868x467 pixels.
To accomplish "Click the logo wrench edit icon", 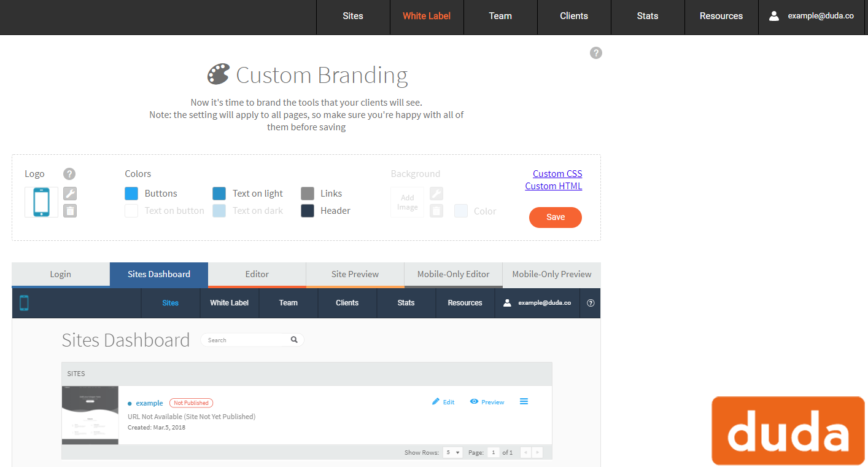I will [70, 194].
